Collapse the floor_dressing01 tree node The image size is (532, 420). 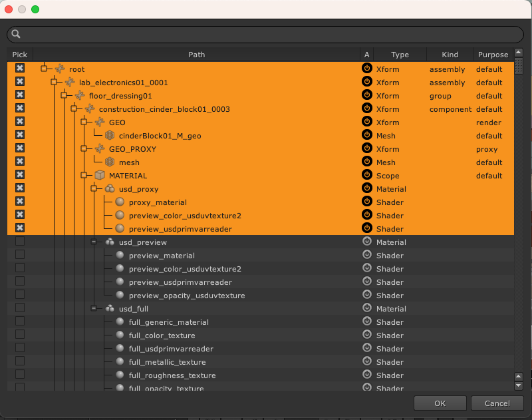click(x=64, y=95)
